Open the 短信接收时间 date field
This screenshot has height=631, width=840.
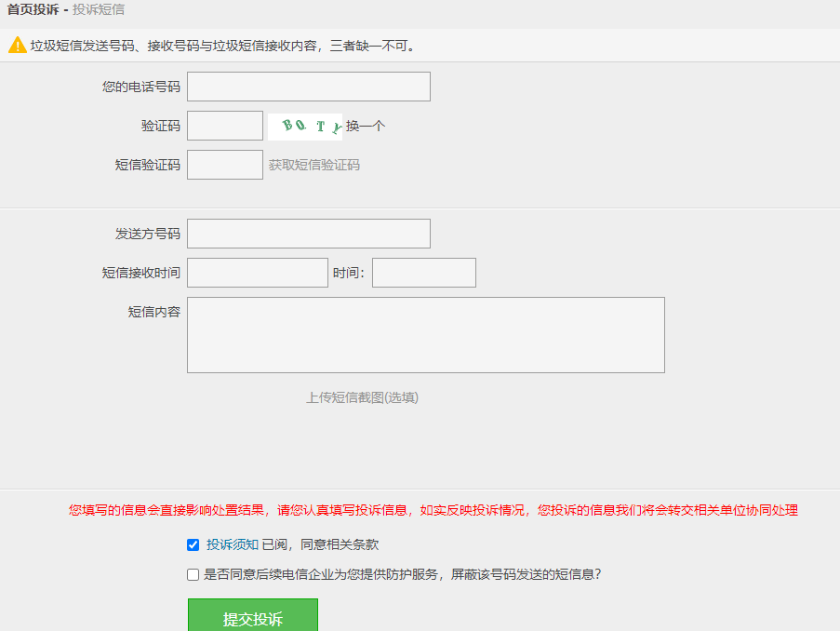(x=257, y=272)
